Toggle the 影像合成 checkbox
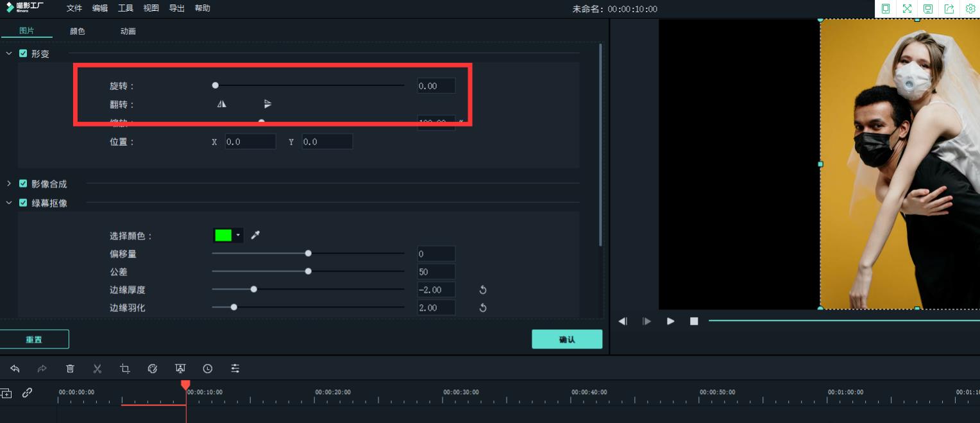Viewport: 980px width, 423px height. (x=23, y=184)
